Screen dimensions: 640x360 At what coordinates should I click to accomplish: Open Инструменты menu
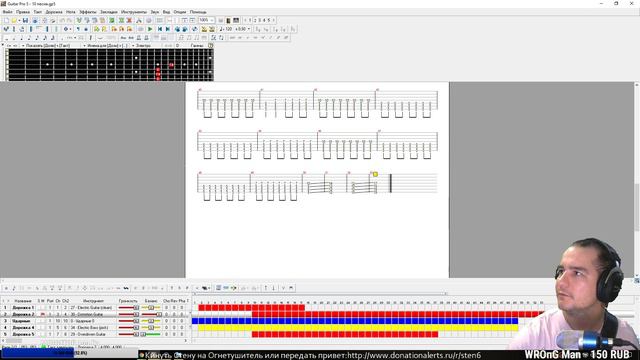(x=134, y=12)
